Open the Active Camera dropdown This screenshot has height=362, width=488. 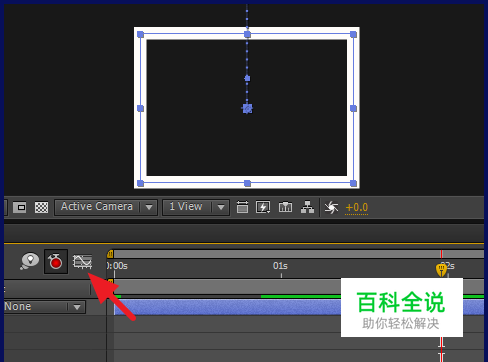[106, 207]
